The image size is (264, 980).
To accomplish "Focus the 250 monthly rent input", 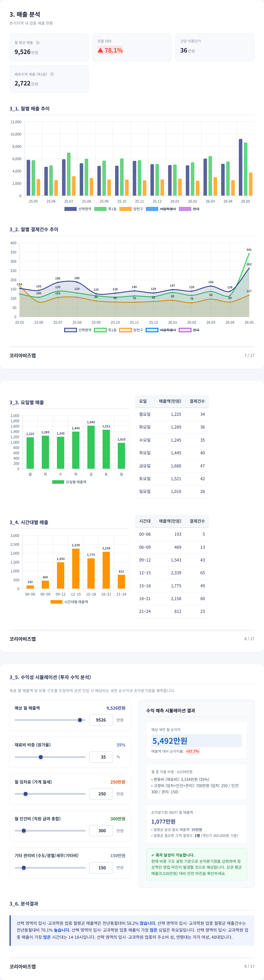I will coord(101,794).
